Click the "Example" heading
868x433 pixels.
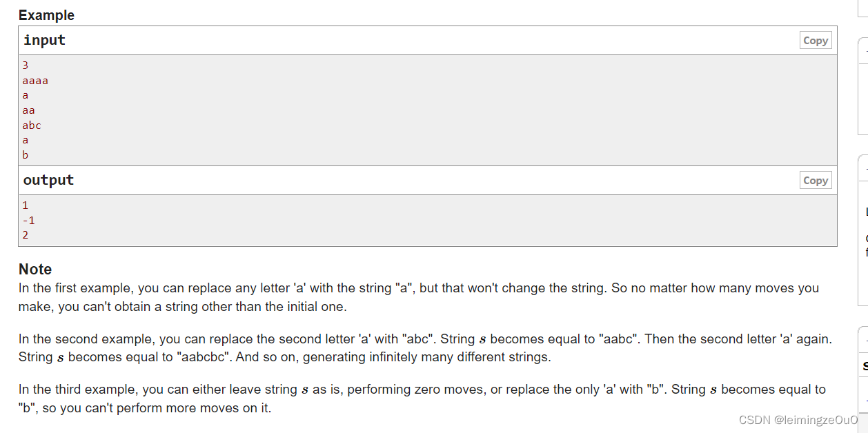tap(46, 15)
